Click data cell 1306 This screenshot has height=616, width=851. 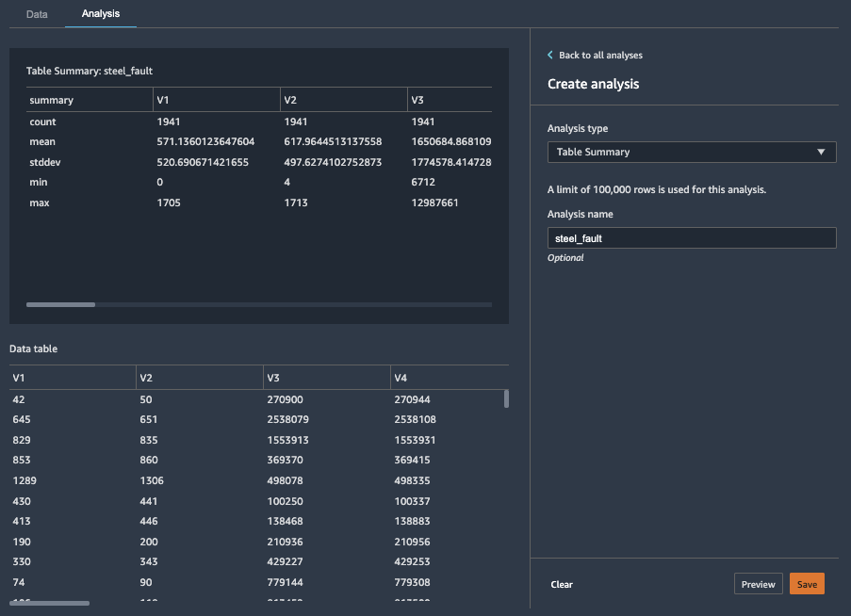(x=152, y=481)
